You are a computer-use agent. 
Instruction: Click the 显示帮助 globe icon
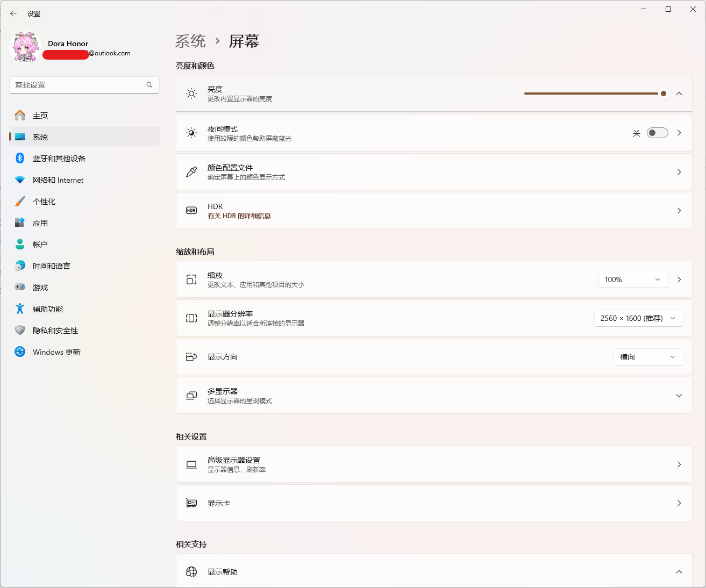pos(191,571)
